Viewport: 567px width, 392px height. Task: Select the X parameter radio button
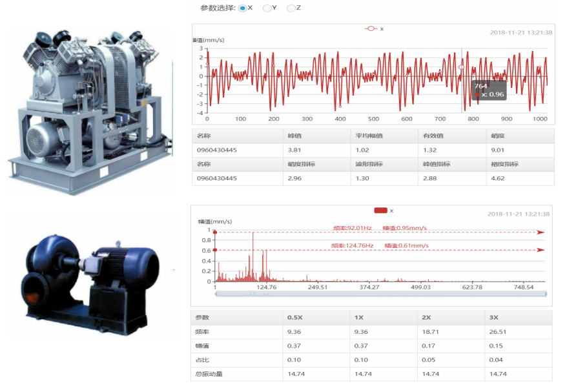point(243,8)
